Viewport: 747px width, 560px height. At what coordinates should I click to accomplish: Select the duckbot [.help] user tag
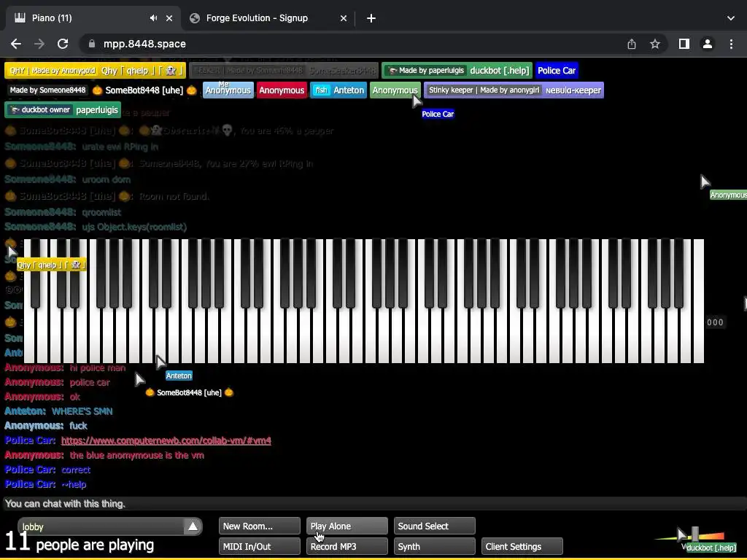pos(457,71)
